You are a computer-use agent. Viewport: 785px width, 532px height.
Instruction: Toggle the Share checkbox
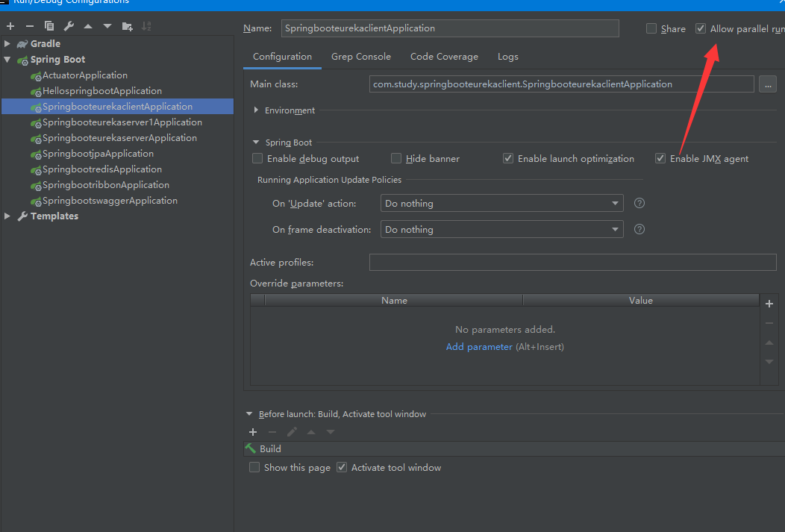click(x=651, y=28)
